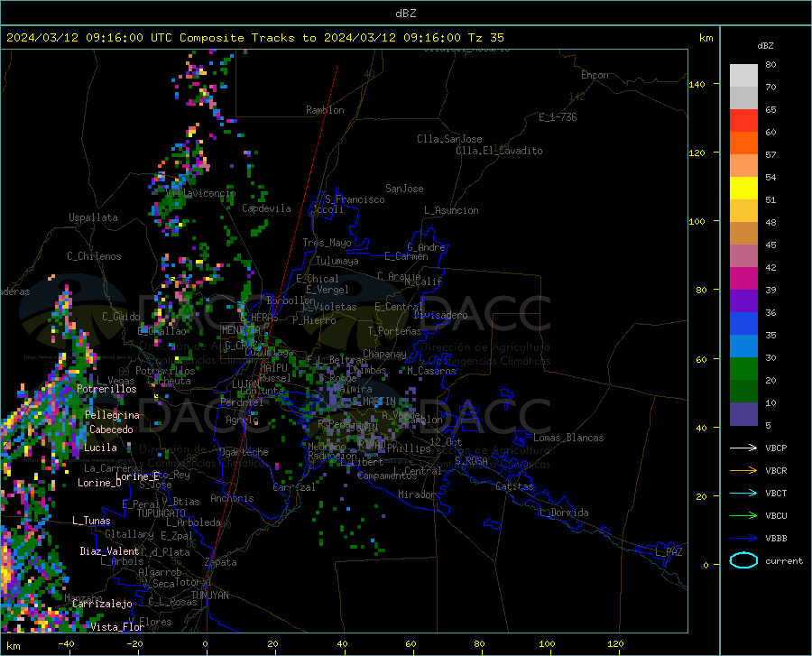Click the TUNUYAN map label
812x656 pixels.
[209, 596]
